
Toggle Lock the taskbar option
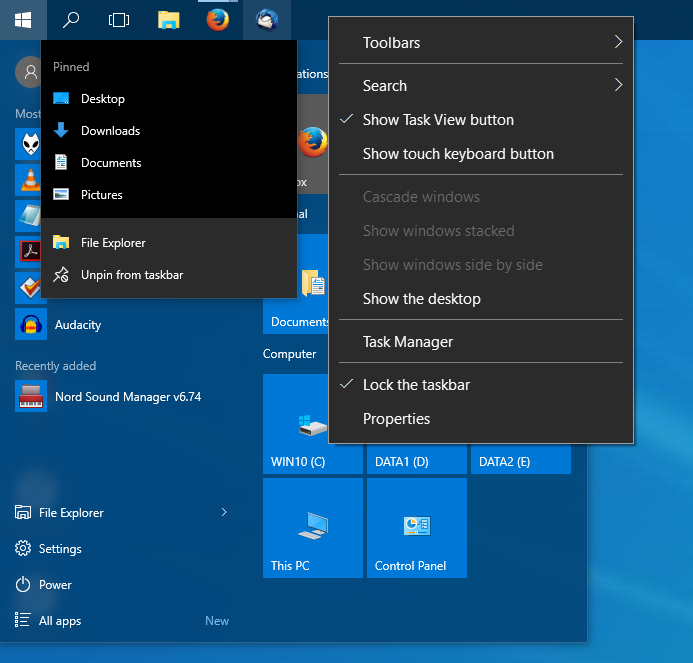(416, 385)
